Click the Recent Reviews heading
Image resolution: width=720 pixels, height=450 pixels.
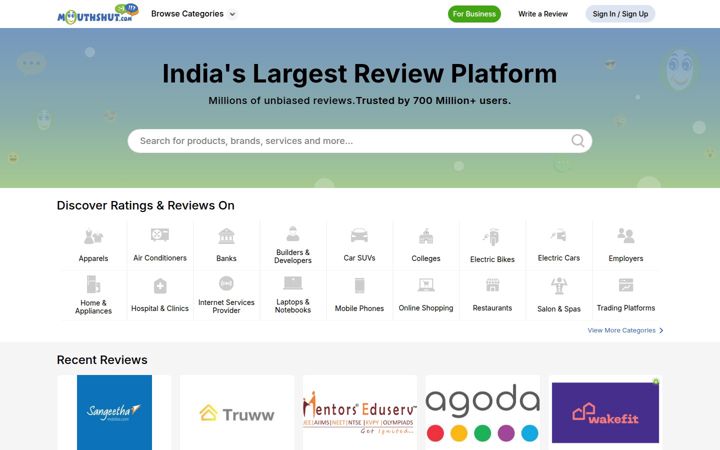pyautogui.click(x=102, y=360)
